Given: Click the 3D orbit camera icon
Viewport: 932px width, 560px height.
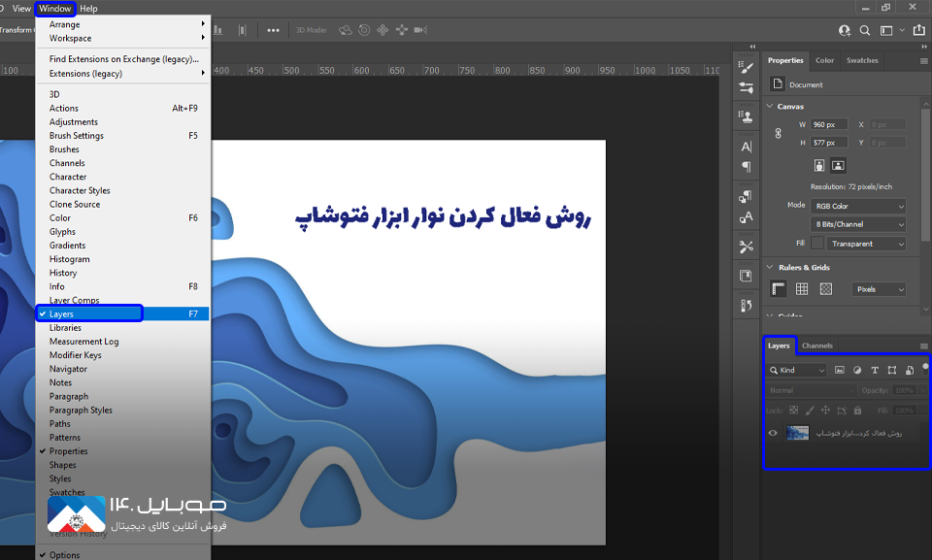Looking at the screenshot, I should [346, 30].
